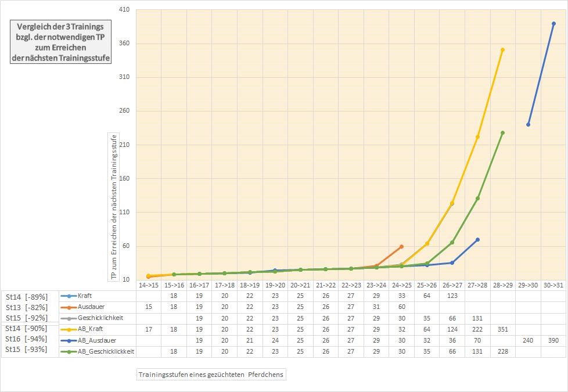Click the chart title text box
The width and height of the screenshot is (568, 392).
[x=61, y=42]
